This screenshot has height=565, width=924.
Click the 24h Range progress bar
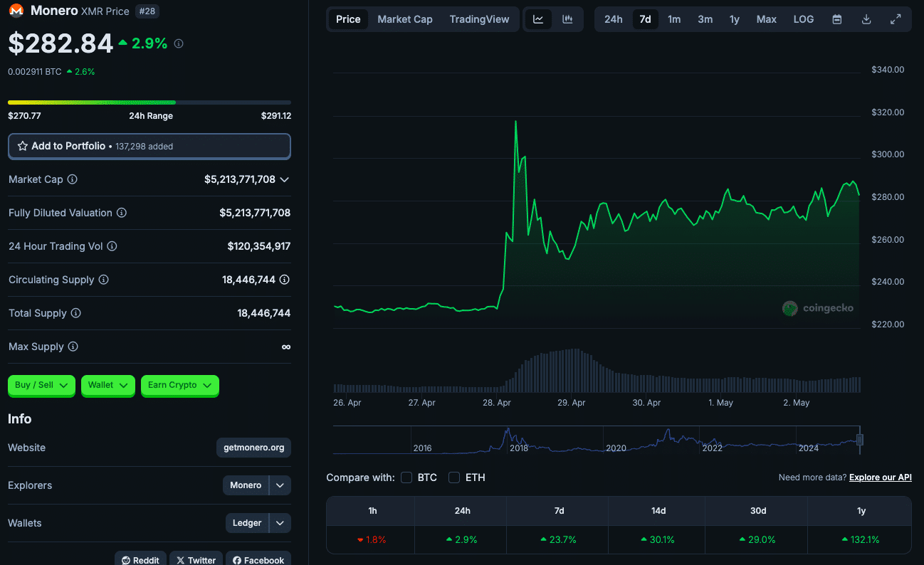click(149, 102)
